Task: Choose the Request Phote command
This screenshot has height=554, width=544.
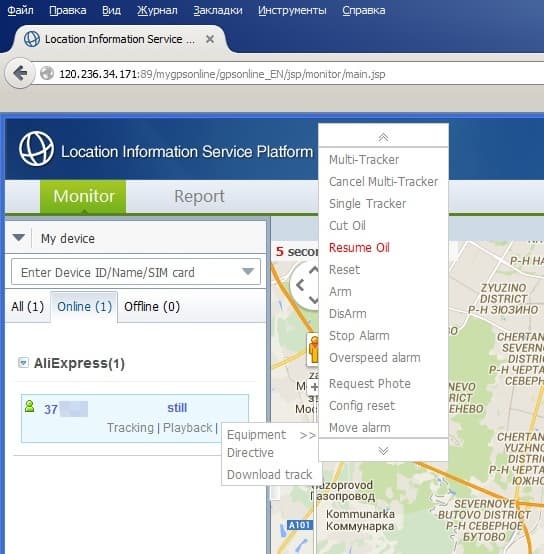Action: point(370,384)
